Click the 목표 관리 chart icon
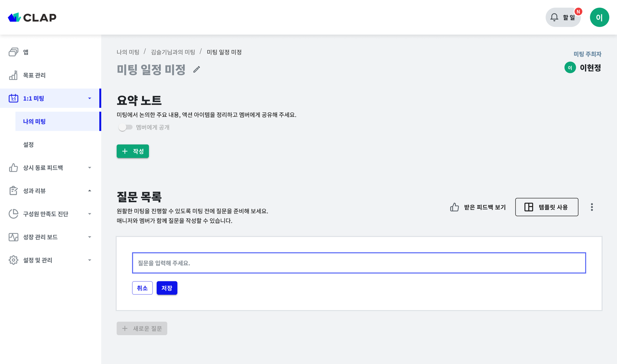Screen dimensions: 617x364 [x=13, y=75]
